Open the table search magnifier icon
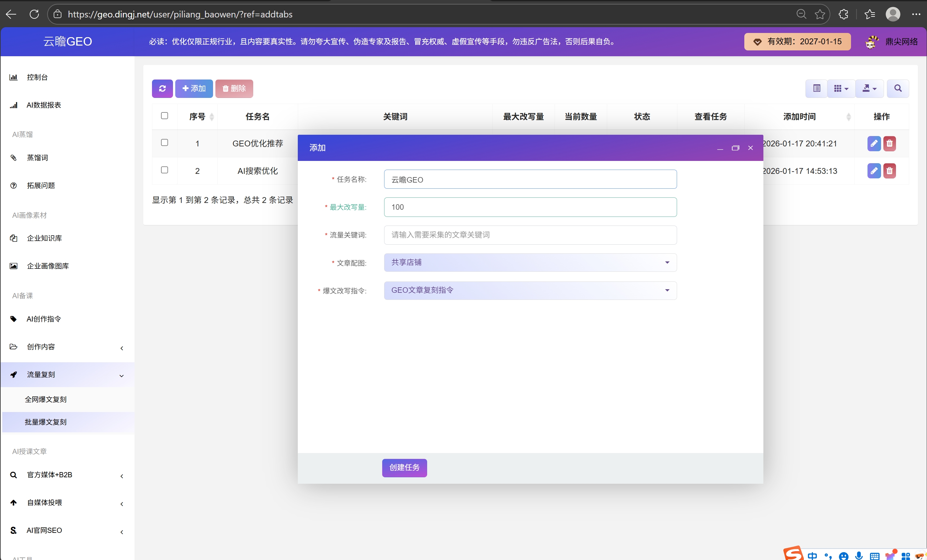Image resolution: width=927 pixels, height=560 pixels. point(898,89)
